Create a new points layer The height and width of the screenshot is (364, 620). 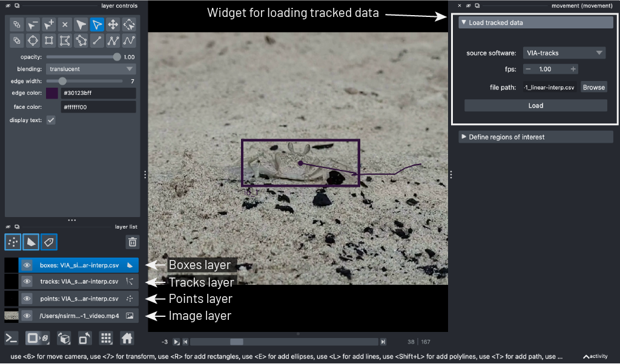13,241
